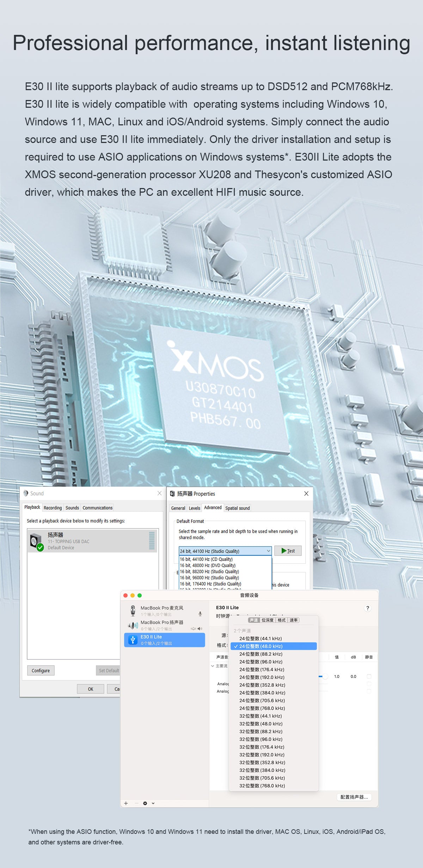Click the yellow minimize traffic light button

133,595
